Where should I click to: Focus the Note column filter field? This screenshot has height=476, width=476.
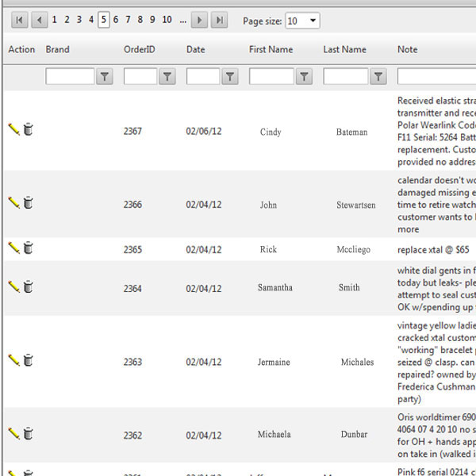(x=436, y=76)
